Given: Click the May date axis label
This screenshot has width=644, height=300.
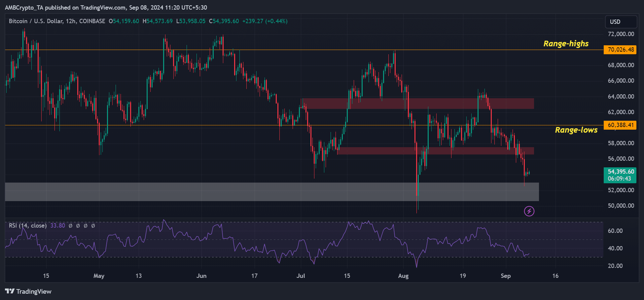Looking at the screenshot, I should (99, 276).
